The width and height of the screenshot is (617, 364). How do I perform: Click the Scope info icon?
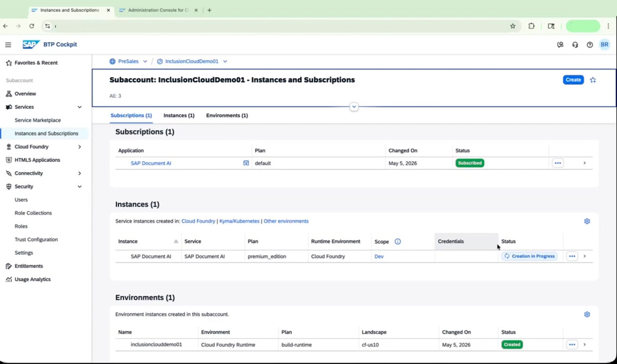[398, 241]
